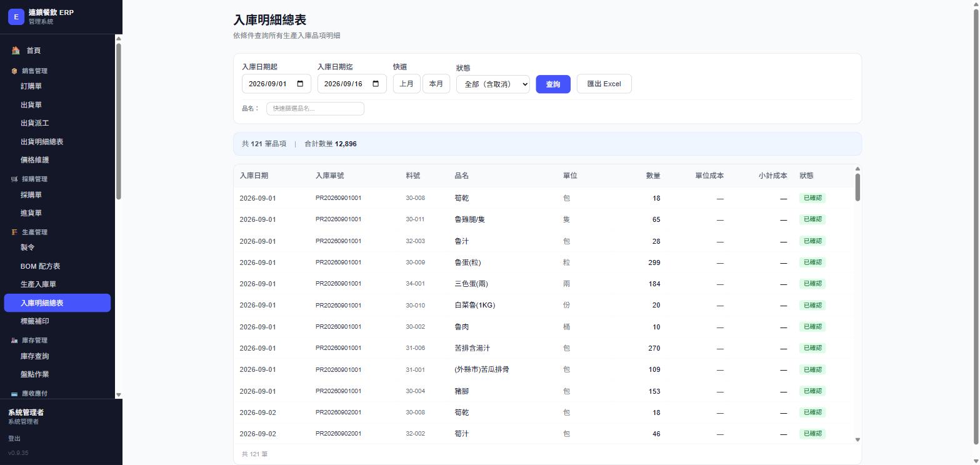Click 料號 30-002 cell
The width and height of the screenshot is (980, 465).
click(x=415, y=327)
